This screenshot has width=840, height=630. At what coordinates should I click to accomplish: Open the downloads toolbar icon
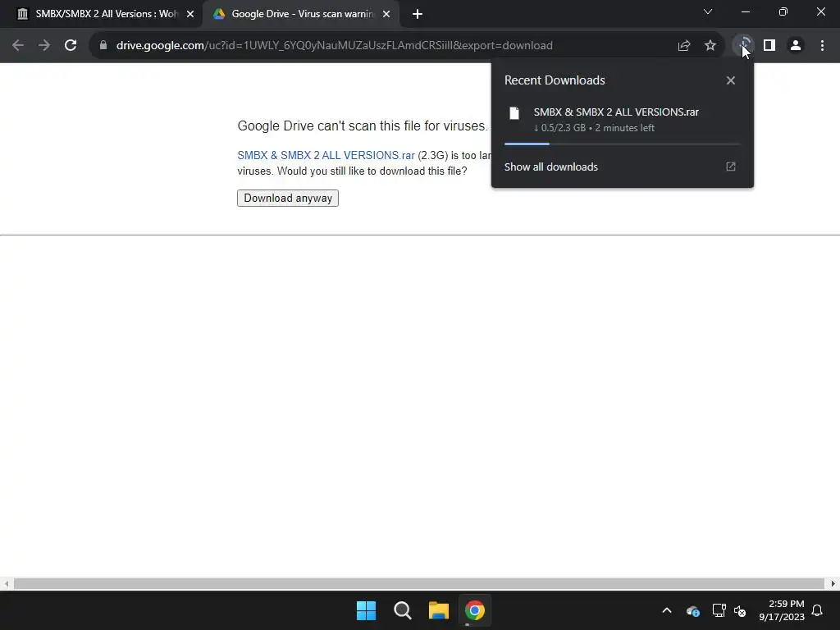(743, 45)
